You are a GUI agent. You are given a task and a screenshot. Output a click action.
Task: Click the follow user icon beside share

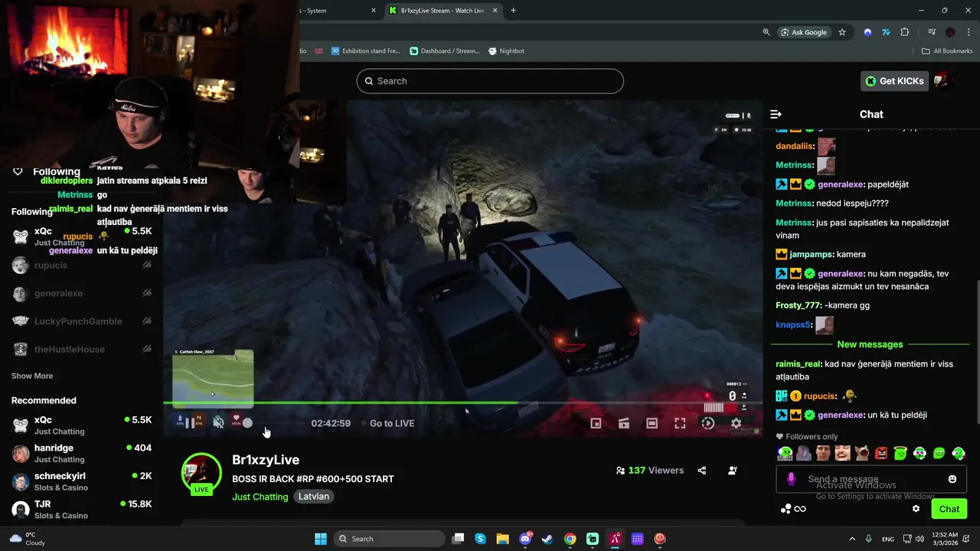(x=733, y=471)
